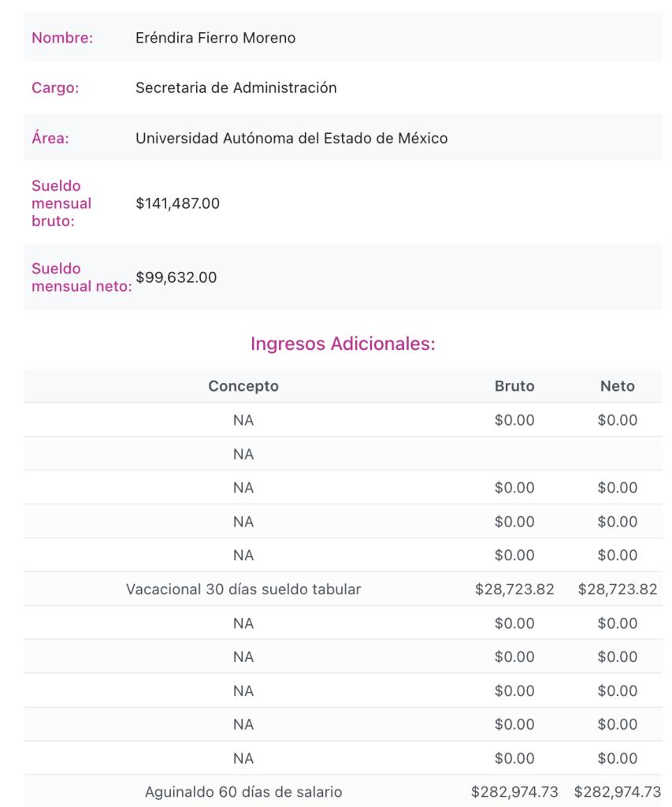The image size is (672, 807).
Task: Click the Vacacional neto amount $28,723.82
Action: (618, 589)
